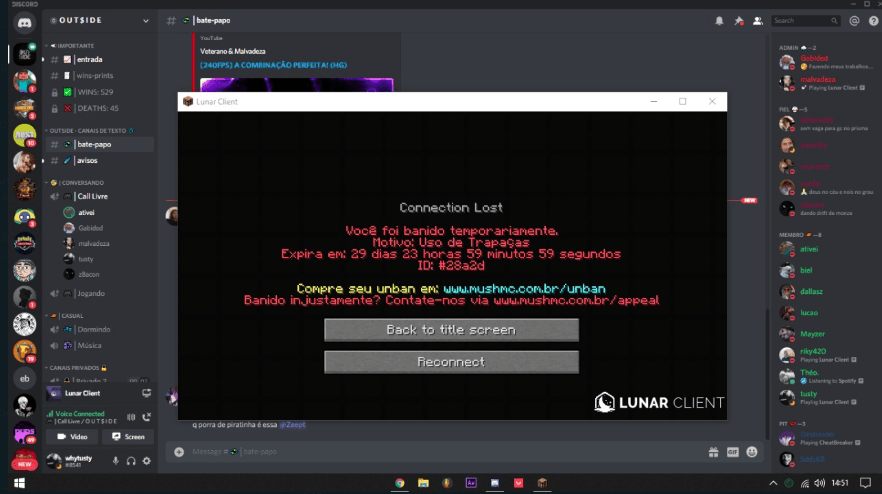Toggle member list icon in header
Viewport: 882px width, 494px height.
tap(758, 21)
